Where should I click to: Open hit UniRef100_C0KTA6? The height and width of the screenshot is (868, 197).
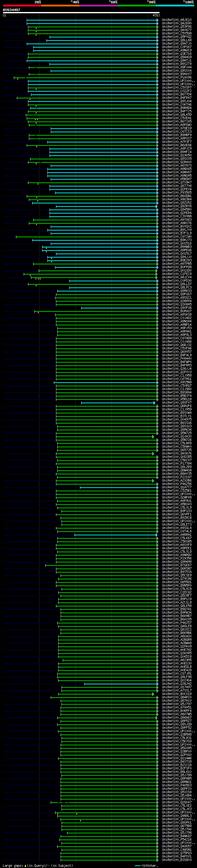[177, 104]
